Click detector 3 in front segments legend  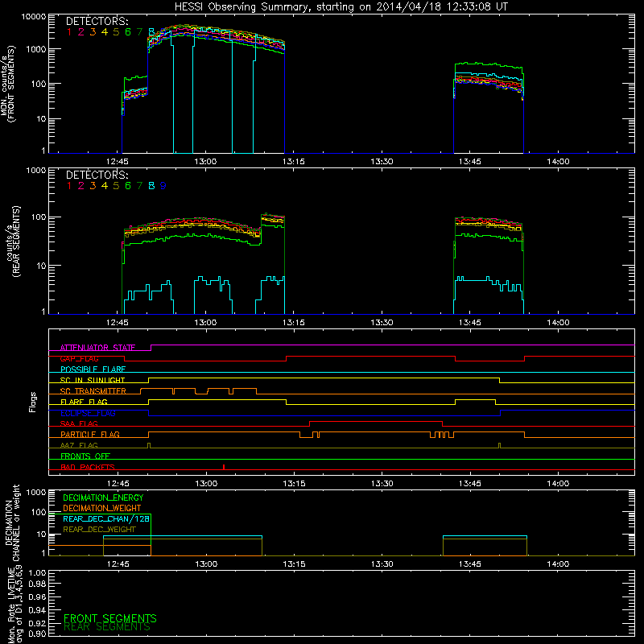93,32
